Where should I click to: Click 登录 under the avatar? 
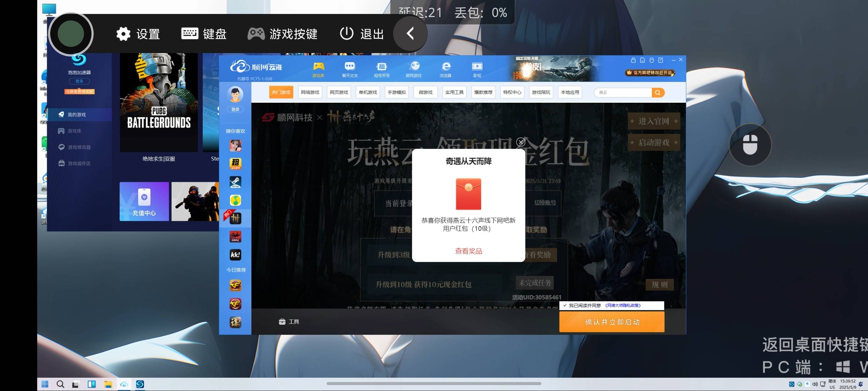(x=235, y=109)
